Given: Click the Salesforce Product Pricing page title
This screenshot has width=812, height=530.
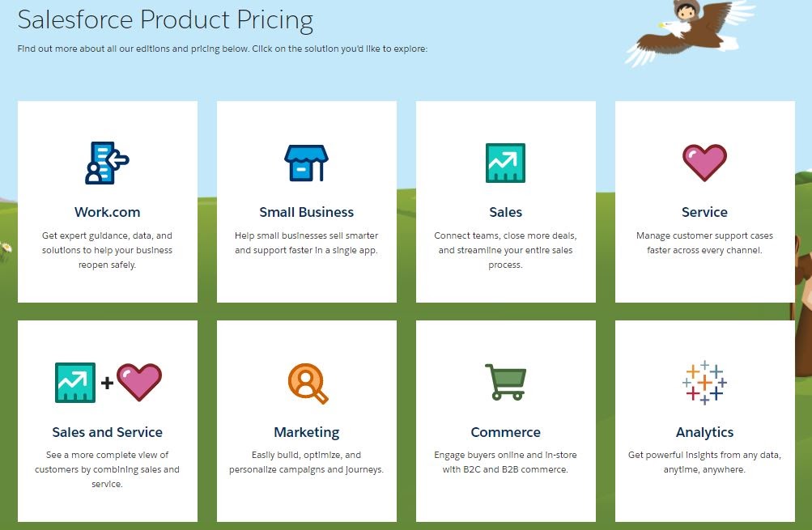Looking at the screenshot, I should coord(165,19).
